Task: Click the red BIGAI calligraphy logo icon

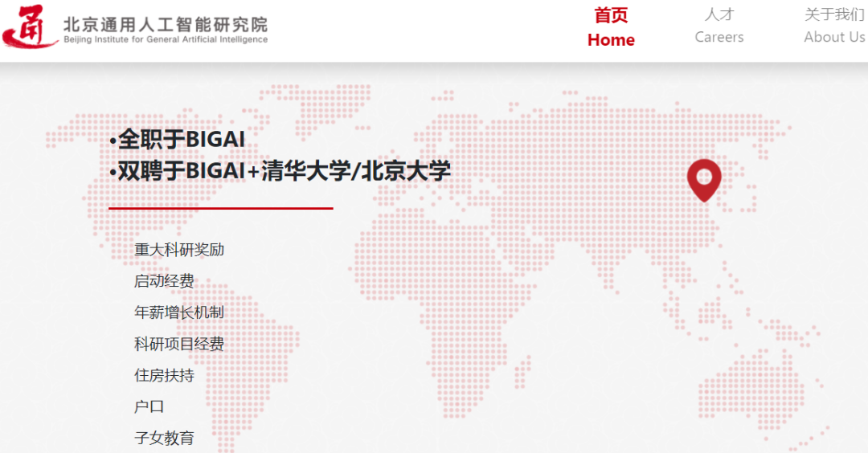Action: pyautogui.click(x=29, y=27)
